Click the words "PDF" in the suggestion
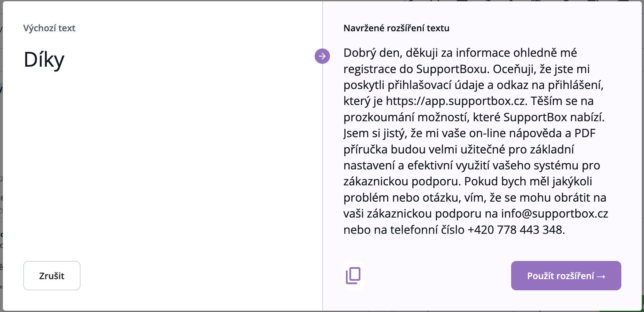This screenshot has height=312, width=644. click(585, 133)
